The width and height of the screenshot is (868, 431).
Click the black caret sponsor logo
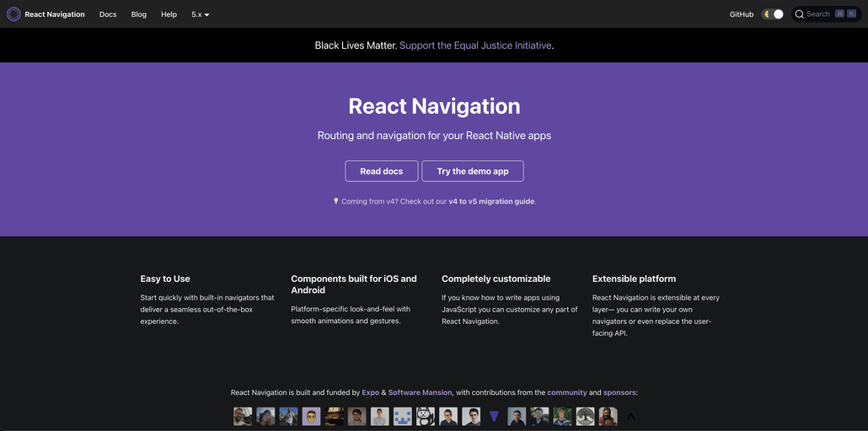point(630,416)
